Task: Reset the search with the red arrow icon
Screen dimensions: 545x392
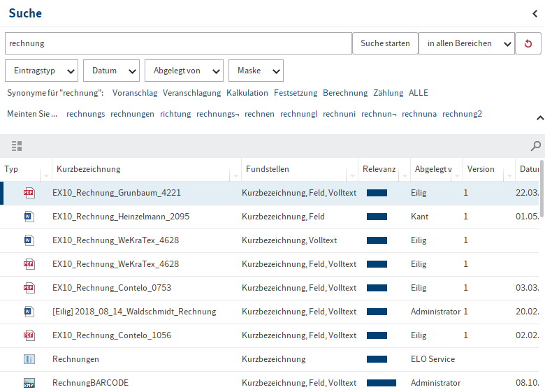Action: tap(528, 43)
